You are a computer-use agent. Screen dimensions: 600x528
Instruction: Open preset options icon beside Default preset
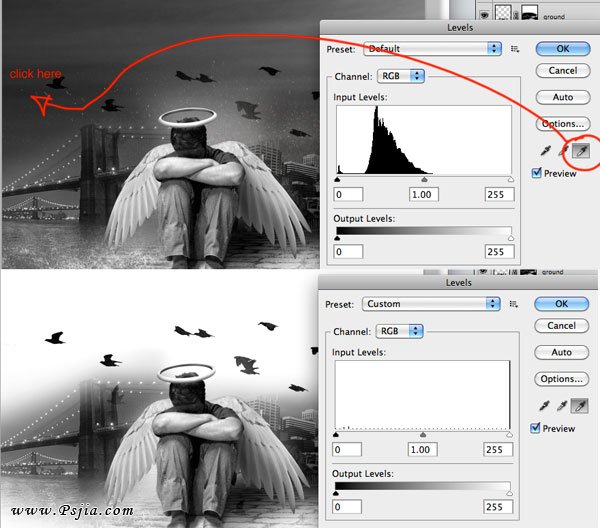click(x=516, y=48)
